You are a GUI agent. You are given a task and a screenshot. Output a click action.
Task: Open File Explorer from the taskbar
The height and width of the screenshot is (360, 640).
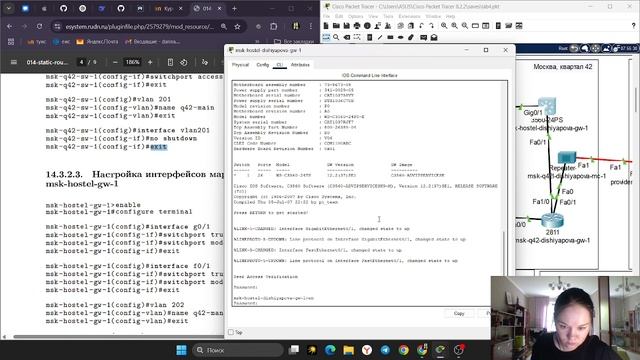(349, 350)
